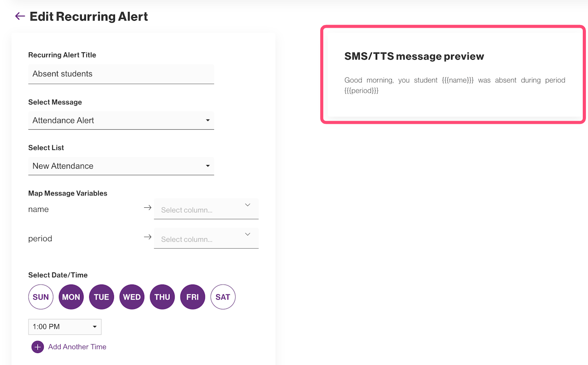Disable Friday in the day selector

click(x=192, y=297)
